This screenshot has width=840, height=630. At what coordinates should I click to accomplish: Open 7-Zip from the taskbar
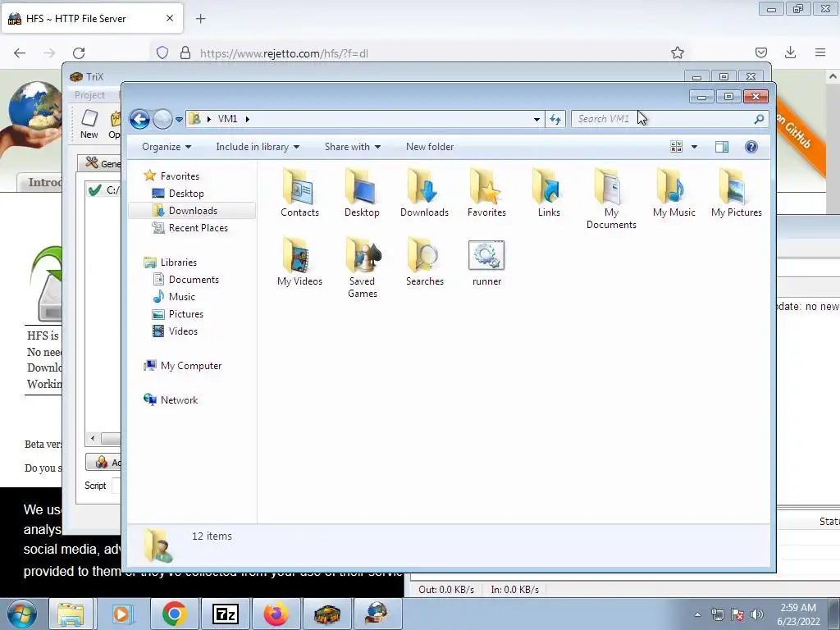pos(225,614)
